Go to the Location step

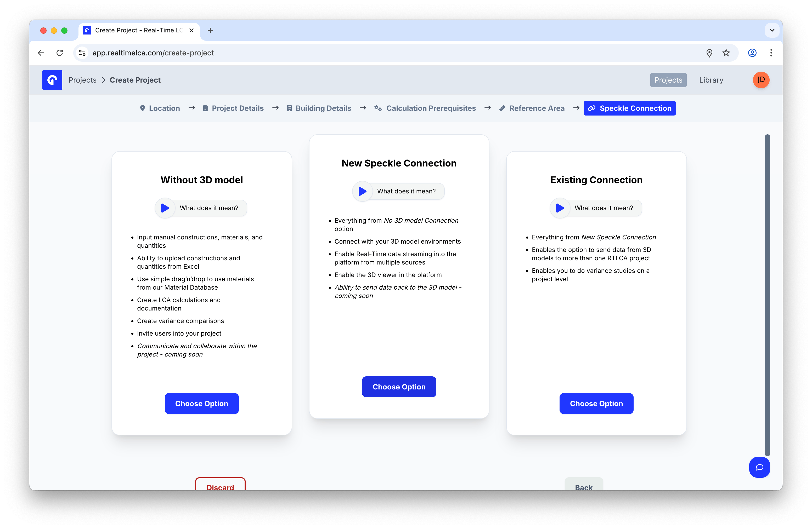tap(160, 108)
